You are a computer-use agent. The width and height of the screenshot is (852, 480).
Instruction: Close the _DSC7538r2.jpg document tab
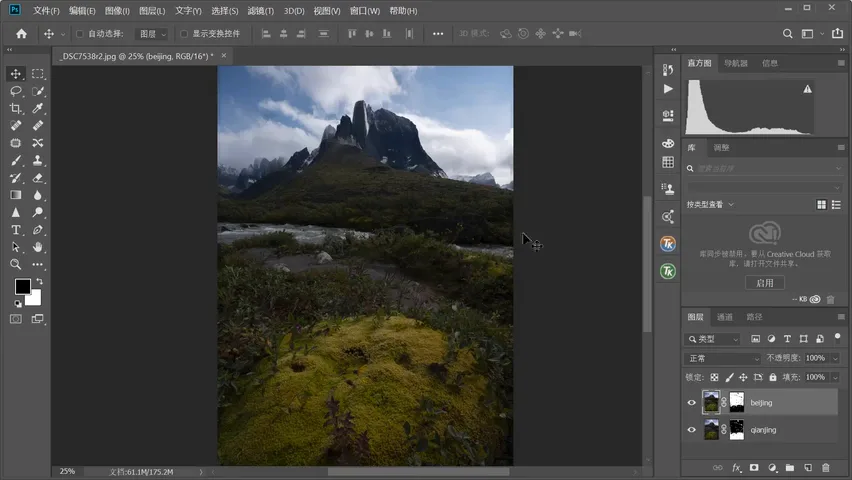(x=223, y=55)
